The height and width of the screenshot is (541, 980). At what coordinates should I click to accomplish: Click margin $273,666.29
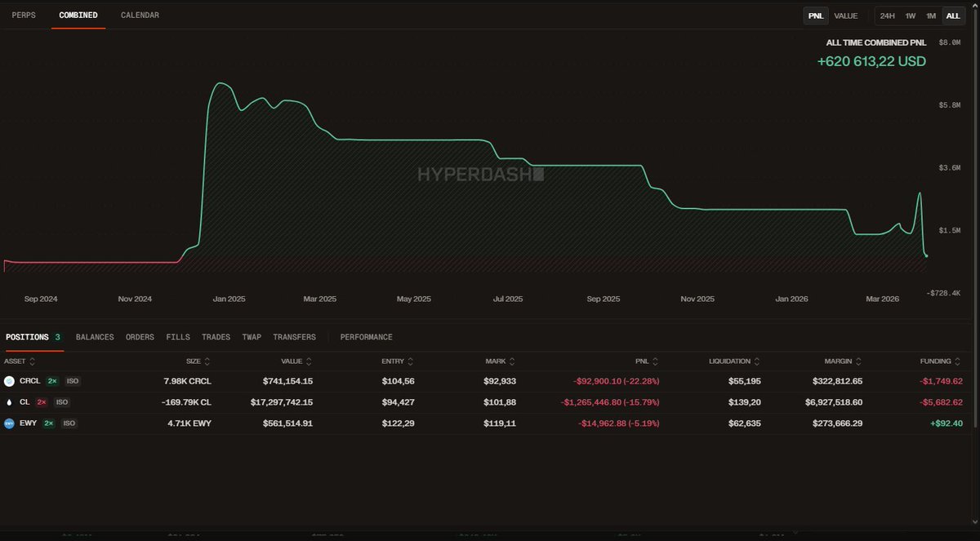pos(837,423)
